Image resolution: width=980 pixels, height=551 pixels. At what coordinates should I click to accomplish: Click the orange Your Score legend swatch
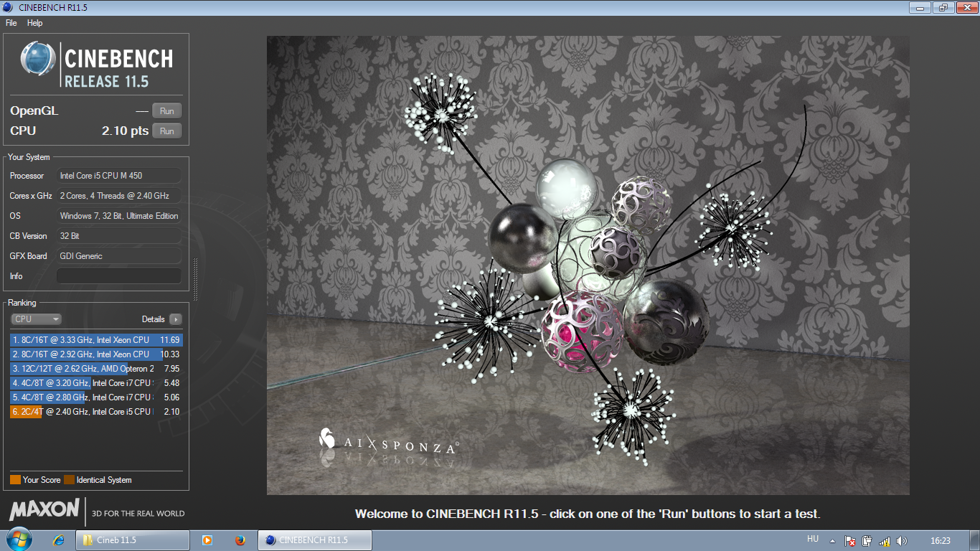click(x=15, y=480)
